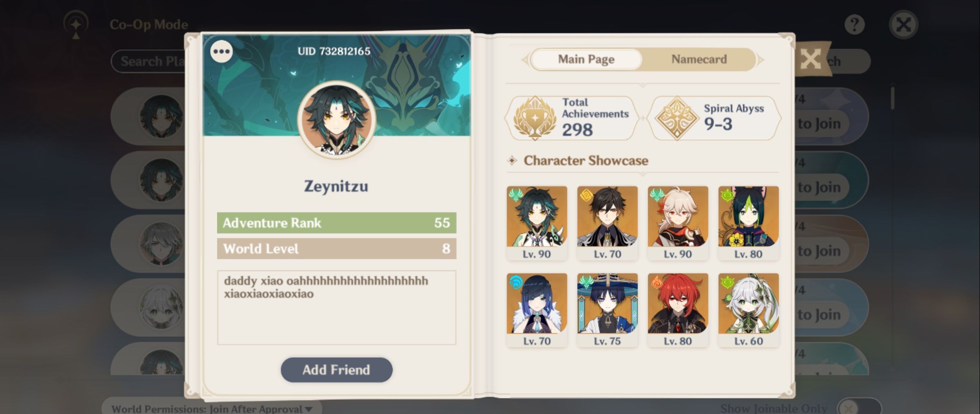Click the Total Achievements trophy icon
Screen dimensions: 980x414
pyautogui.click(x=535, y=118)
